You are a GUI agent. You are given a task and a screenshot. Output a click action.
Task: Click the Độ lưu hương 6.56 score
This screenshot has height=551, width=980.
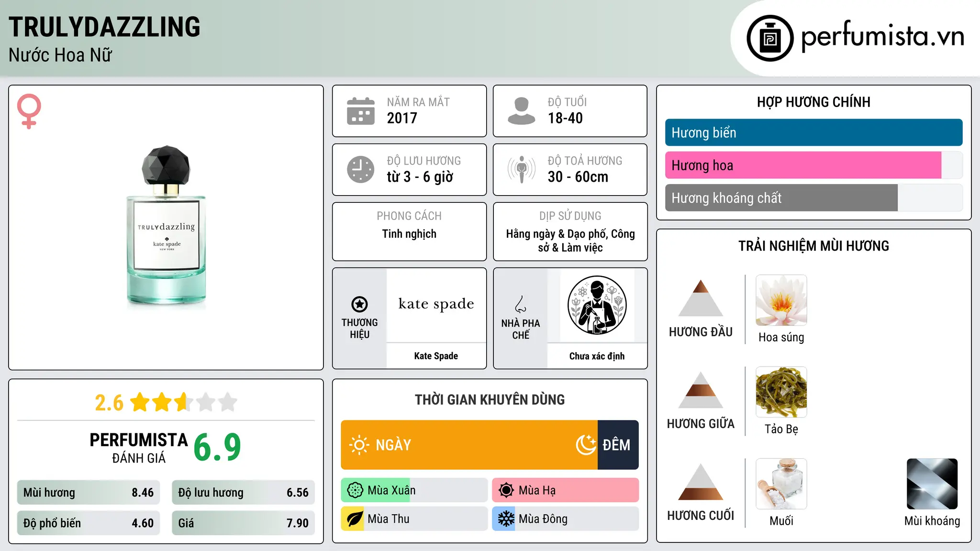tap(243, 493)
